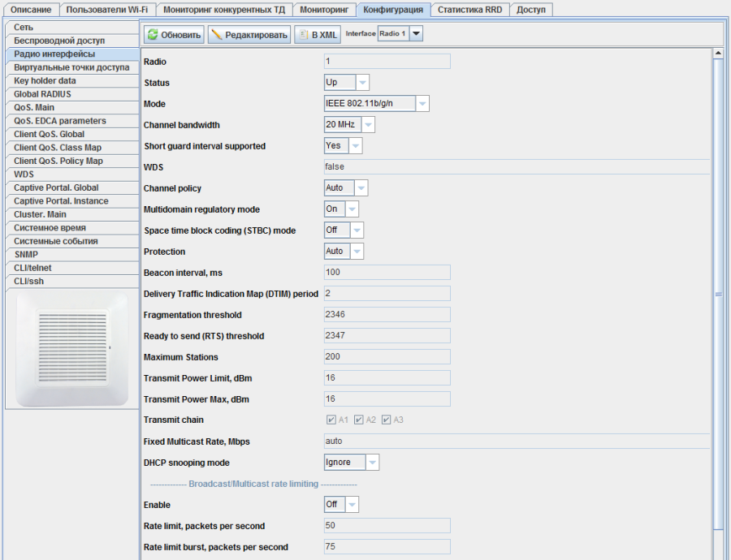Open QoS. EDCA parameters section
The image size is (731, 560).
pyautogui.click(x=72, y=121)
